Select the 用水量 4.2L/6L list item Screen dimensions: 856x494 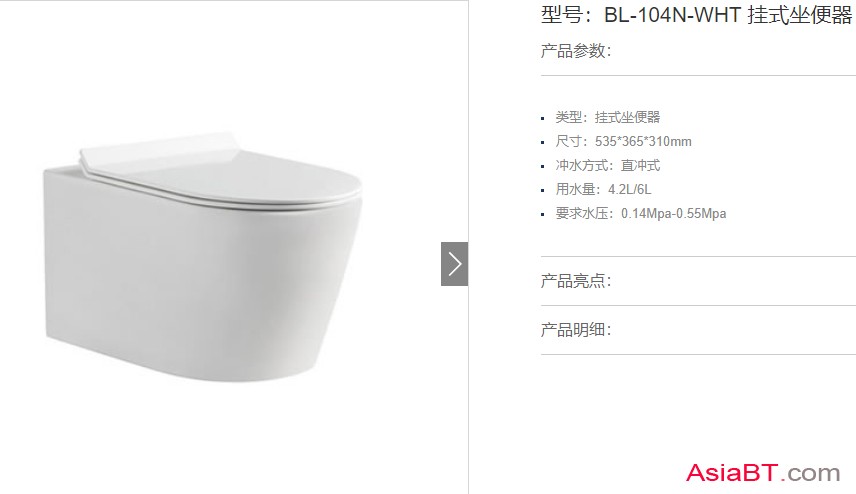[603, 189]
